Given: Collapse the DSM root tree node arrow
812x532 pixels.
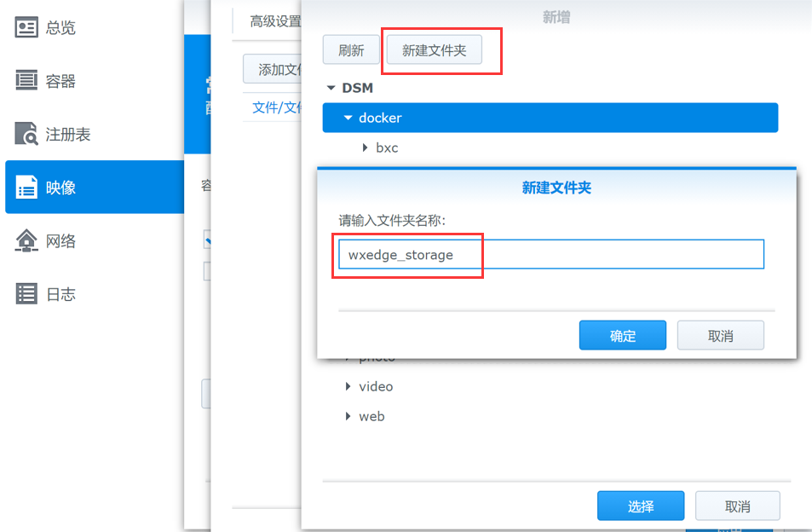Looking at the screenshot, I should pos(331,88).
